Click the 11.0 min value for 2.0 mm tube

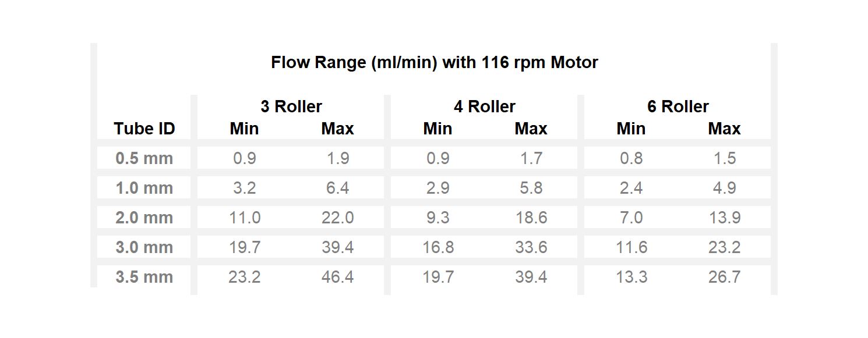pos(245,218)
